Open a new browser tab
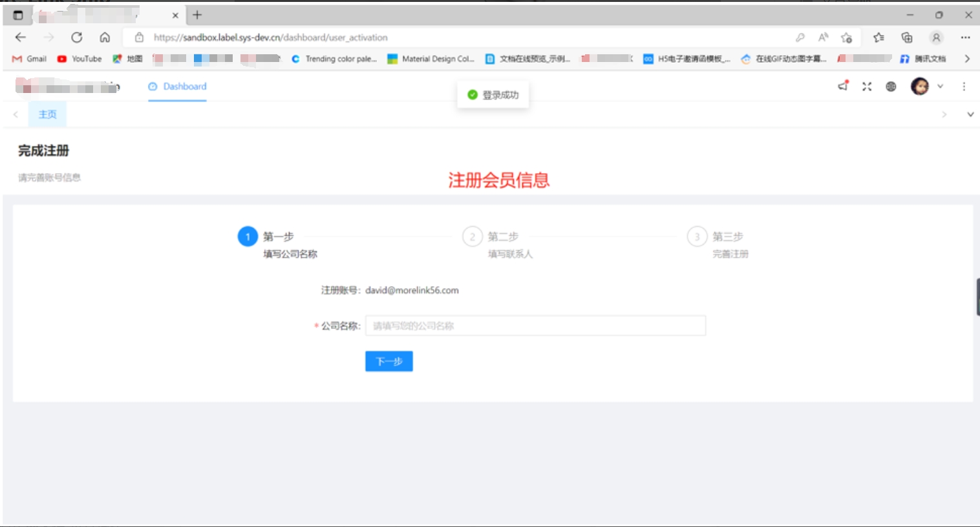The width and height of the screenshot is (980, 527). 197,15
